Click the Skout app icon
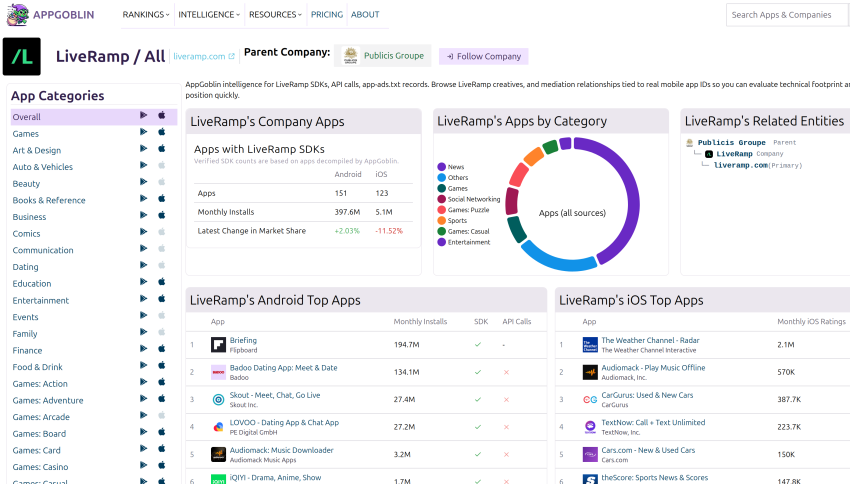Image resolution: width=850 pixels, height=484 pixels. (218, 399)
